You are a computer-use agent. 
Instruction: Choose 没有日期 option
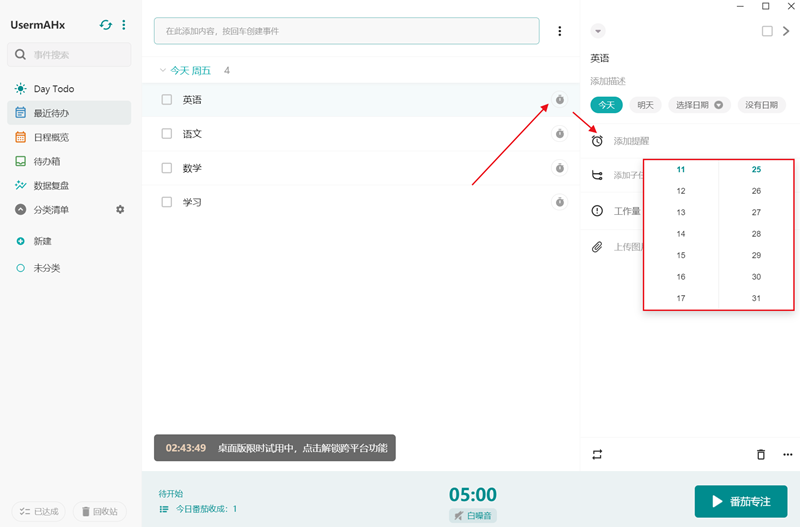(761, 105)
